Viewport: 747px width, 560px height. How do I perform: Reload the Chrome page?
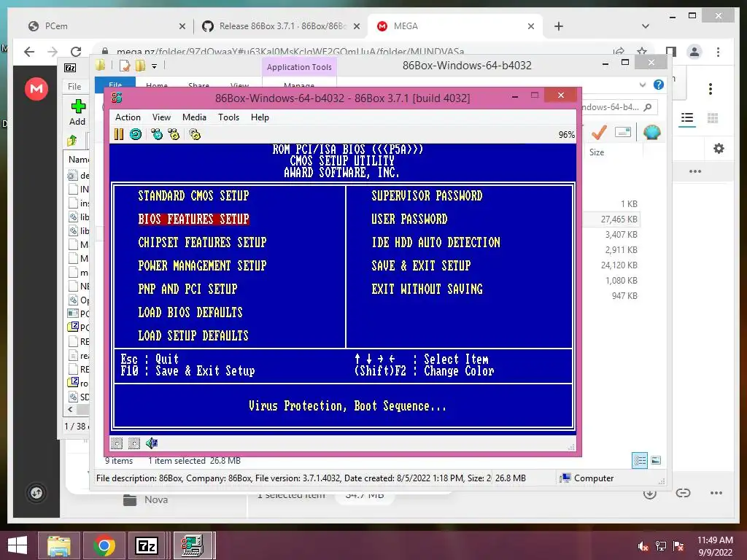[76, 52]
